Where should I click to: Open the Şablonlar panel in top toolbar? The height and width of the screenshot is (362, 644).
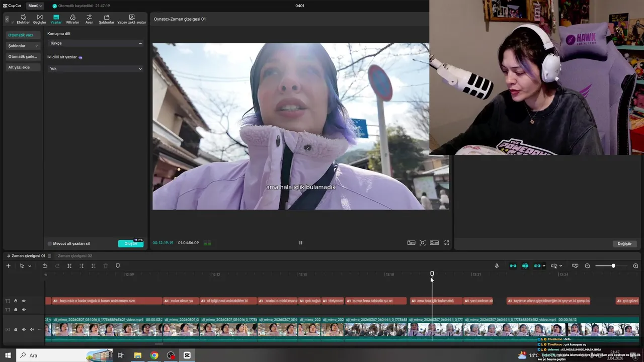pos(107,19)
